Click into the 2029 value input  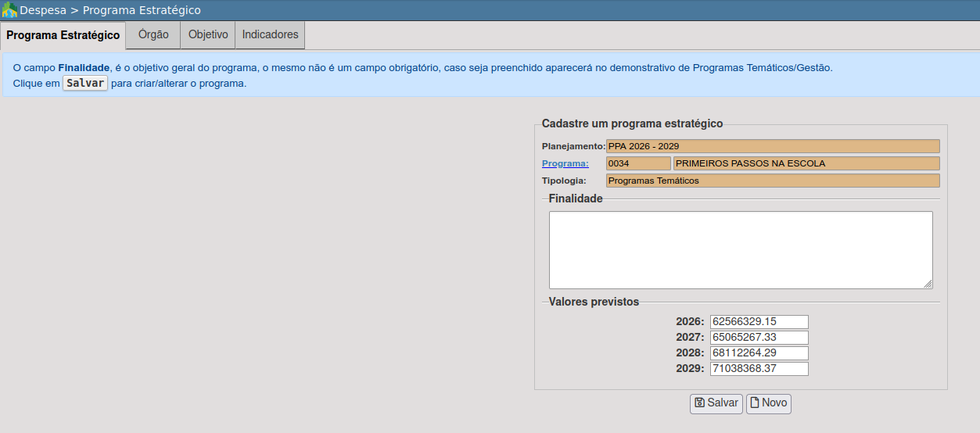coord(758,369)
